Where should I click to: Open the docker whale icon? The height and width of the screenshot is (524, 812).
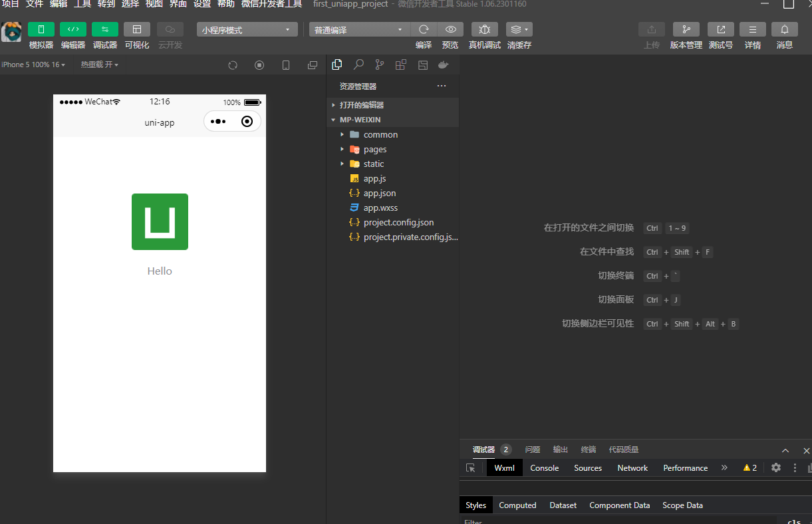pos(444,65)
